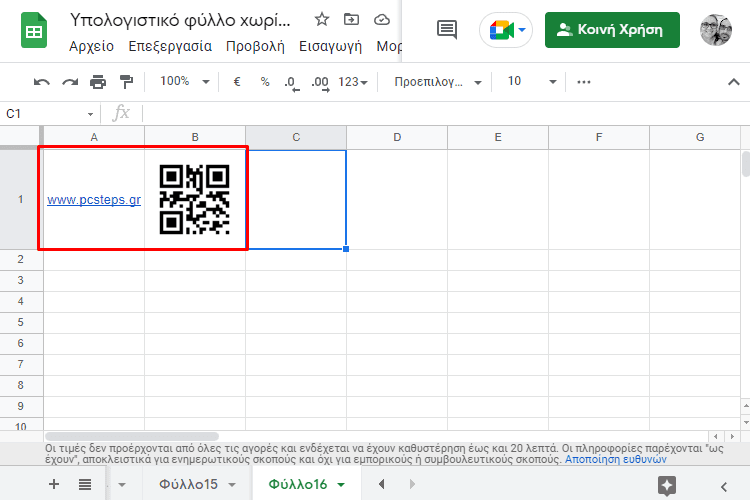This screenshot has width=750, height=500.
Task: Open the Φύλλο16 tab dropdown arrow
Action: tap(341, 485)
